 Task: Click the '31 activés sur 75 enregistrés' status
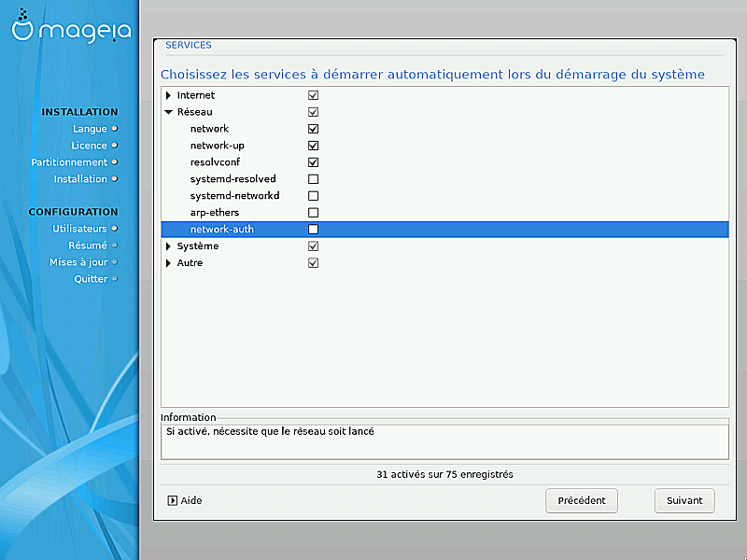tap(444, 474)
